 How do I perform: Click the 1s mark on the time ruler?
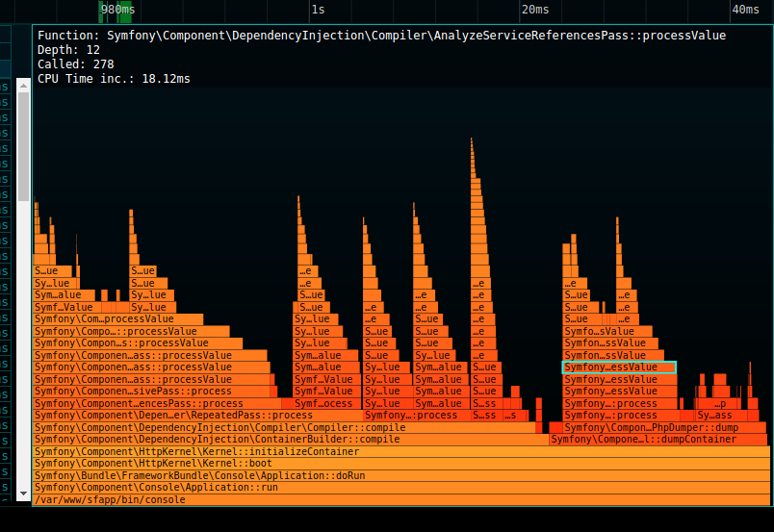[x=318, y=10]
